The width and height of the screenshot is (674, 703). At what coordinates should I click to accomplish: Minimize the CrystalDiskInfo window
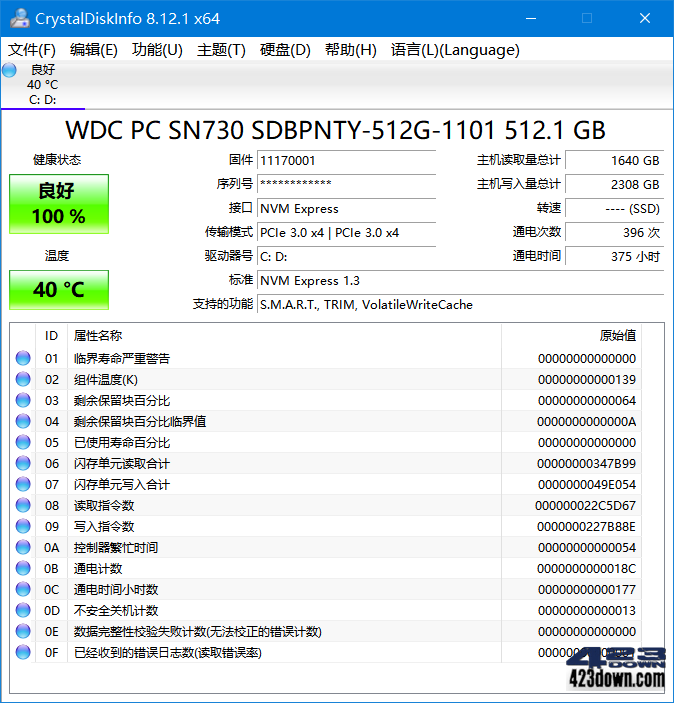coord(531,18)
